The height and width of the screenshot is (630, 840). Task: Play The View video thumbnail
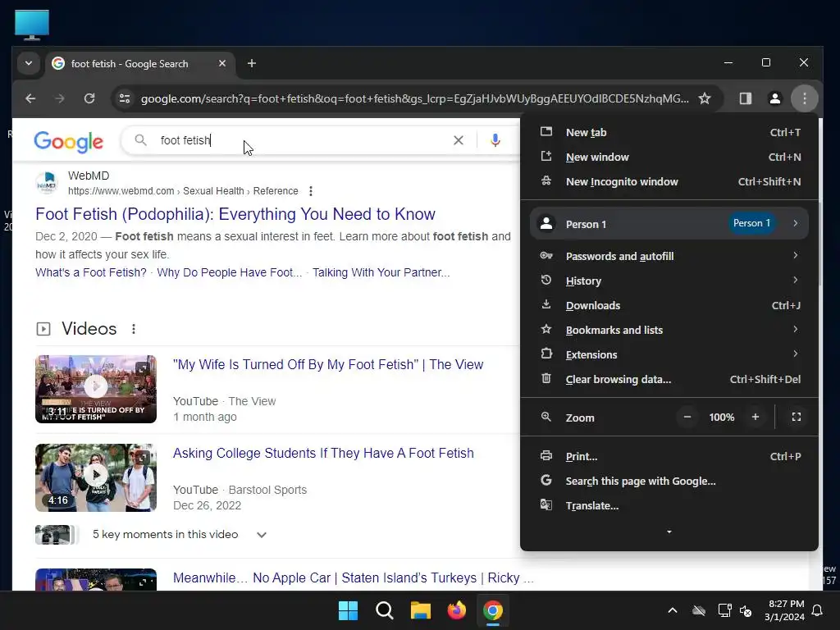(x=96, y=389)
